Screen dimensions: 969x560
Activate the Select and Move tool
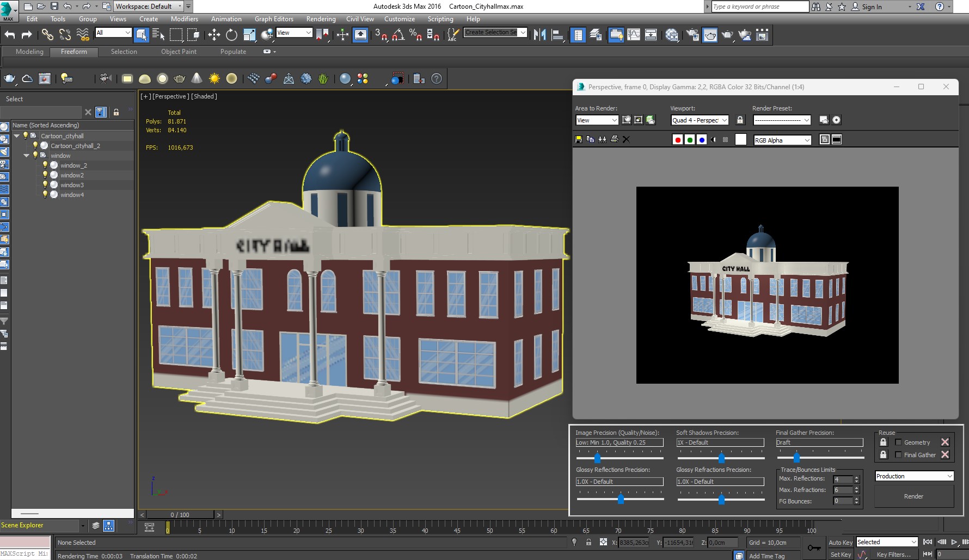[214, 35]
